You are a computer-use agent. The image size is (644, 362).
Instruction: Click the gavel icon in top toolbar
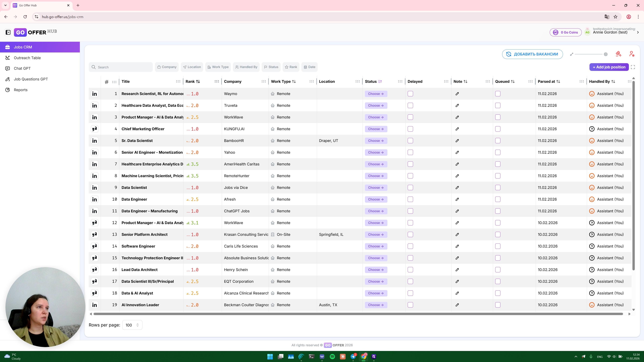[618, 54]
